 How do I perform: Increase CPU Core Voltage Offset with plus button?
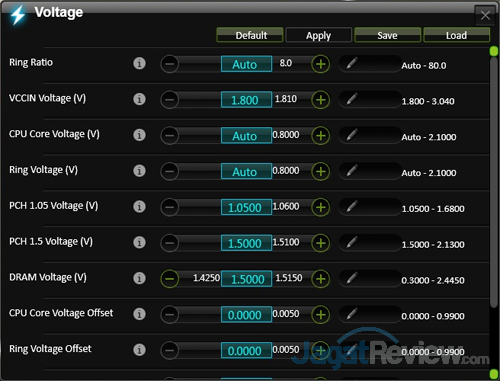pos(321,315)
